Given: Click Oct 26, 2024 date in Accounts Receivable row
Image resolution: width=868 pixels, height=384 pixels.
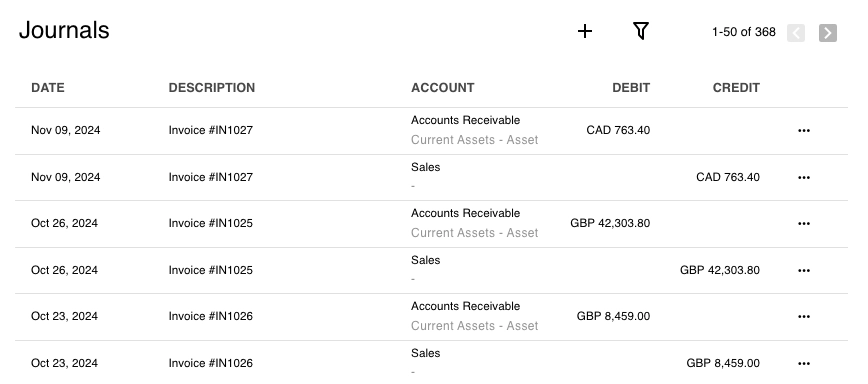Looking at the screenshot, I should coord(64,224).
